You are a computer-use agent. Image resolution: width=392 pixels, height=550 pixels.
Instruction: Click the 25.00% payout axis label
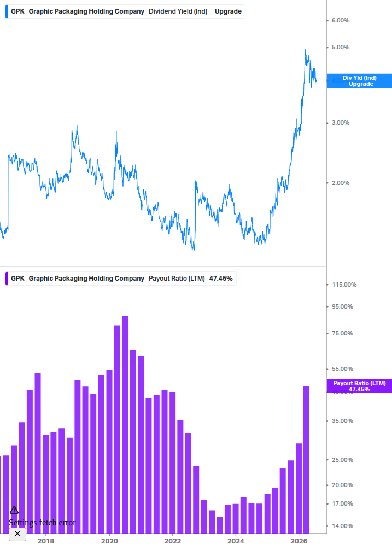click(x=342, y=460)
